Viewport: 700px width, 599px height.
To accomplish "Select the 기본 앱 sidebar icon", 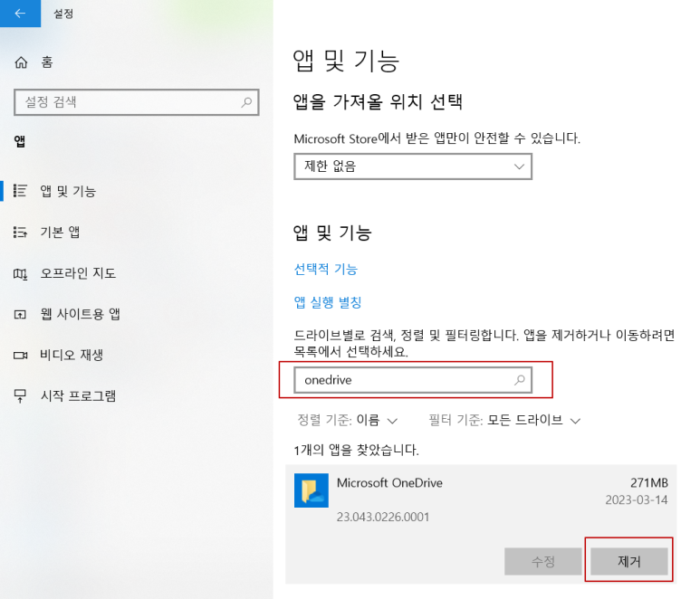I will (20, 232).
